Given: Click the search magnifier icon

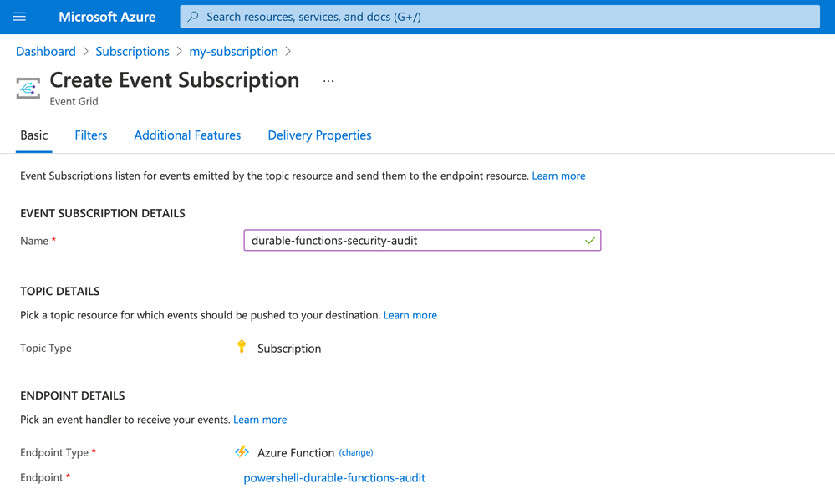Looking at the screenshot, I should [193, 17].
